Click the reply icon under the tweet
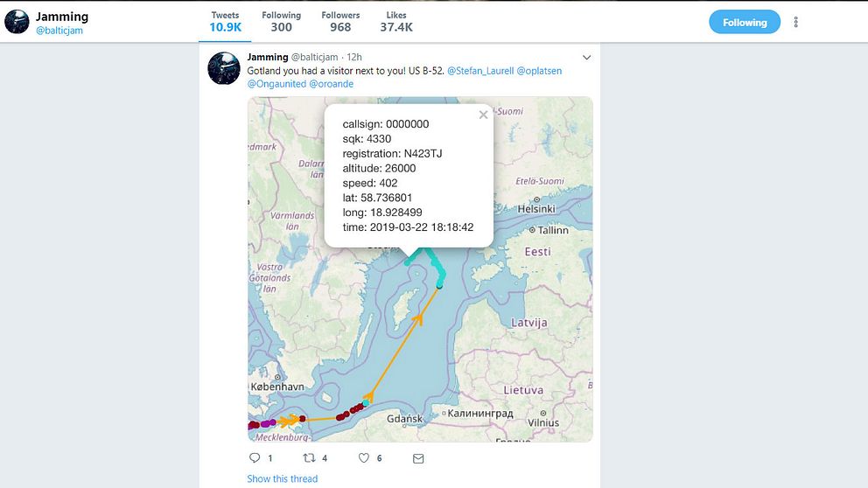868x488 pixels. (255, 457)
